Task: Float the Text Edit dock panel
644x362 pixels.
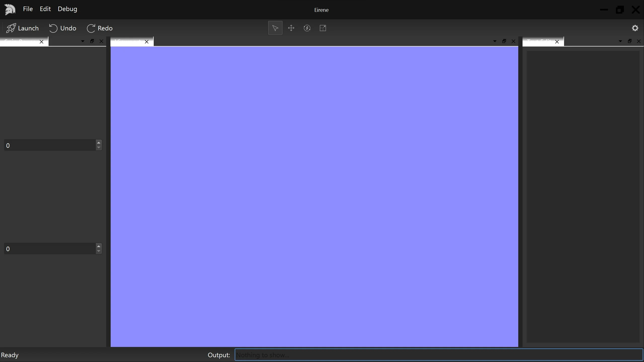Action: (x=629, y=41)
